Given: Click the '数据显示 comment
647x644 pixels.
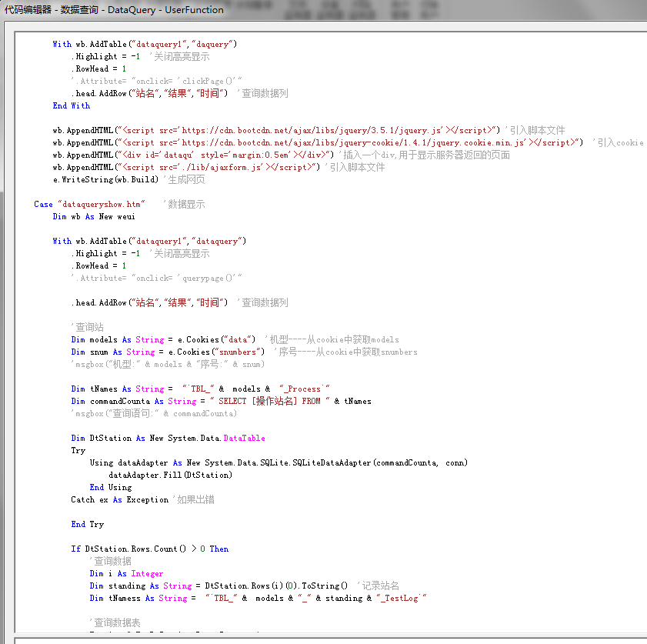Looking at the screenshot, I should click(184, 204).
